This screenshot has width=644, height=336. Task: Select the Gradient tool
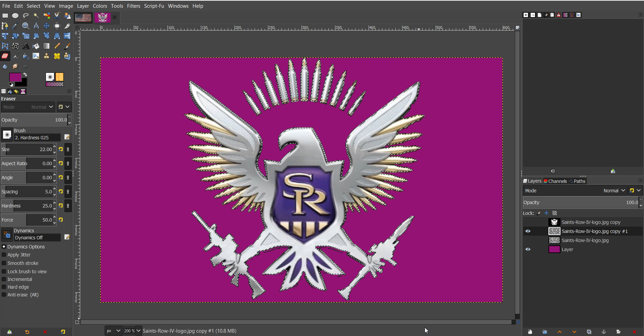pyautogui.click(x=47, y=46)
